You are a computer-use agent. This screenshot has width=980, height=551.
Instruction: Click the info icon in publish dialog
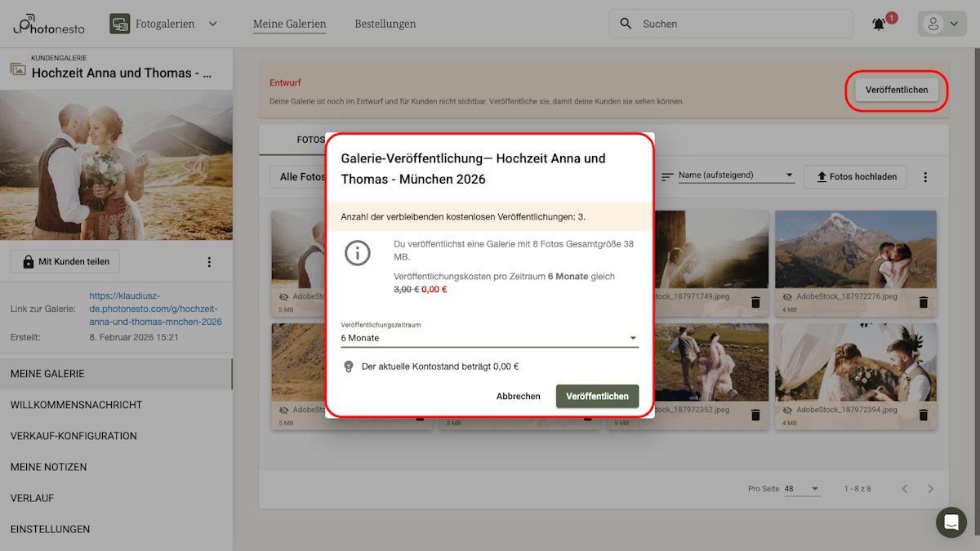tap(357, 253)
